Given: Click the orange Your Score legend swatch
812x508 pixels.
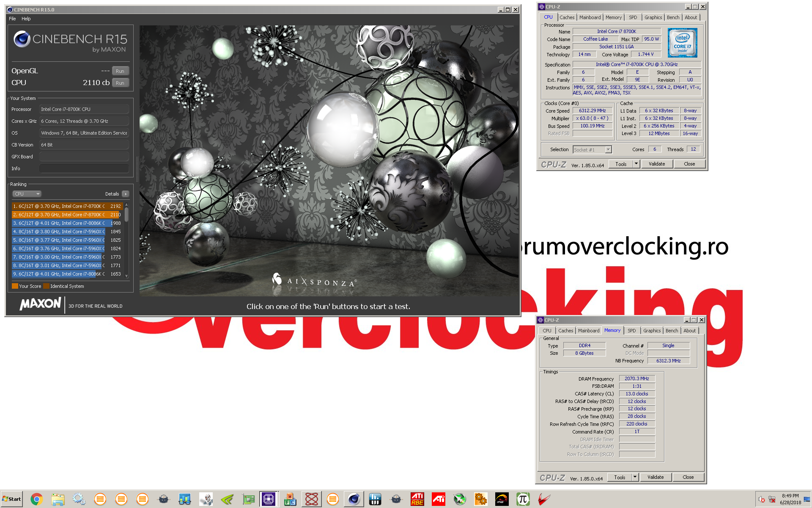Looking at the screenshot, I should (15, 286).
